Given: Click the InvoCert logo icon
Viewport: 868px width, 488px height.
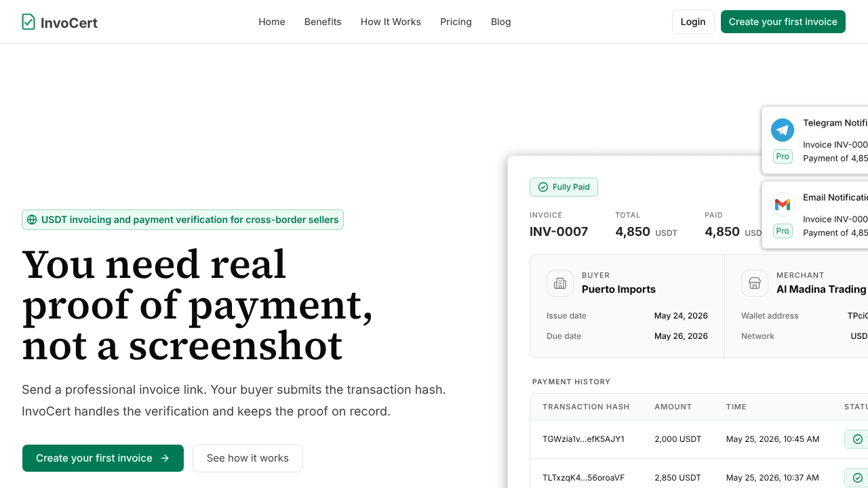Looking at the screenshot, I should [28, 22].
